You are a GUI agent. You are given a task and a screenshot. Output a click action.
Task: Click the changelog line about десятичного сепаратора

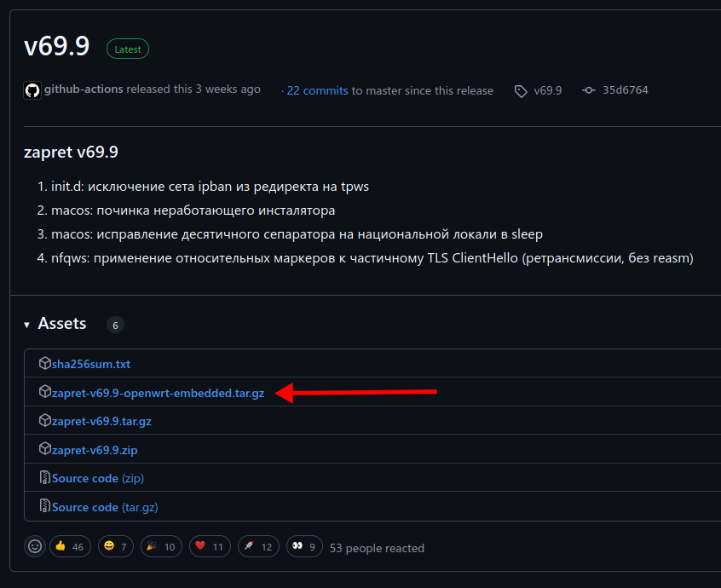pyautogui.click(x=297, y=234)
